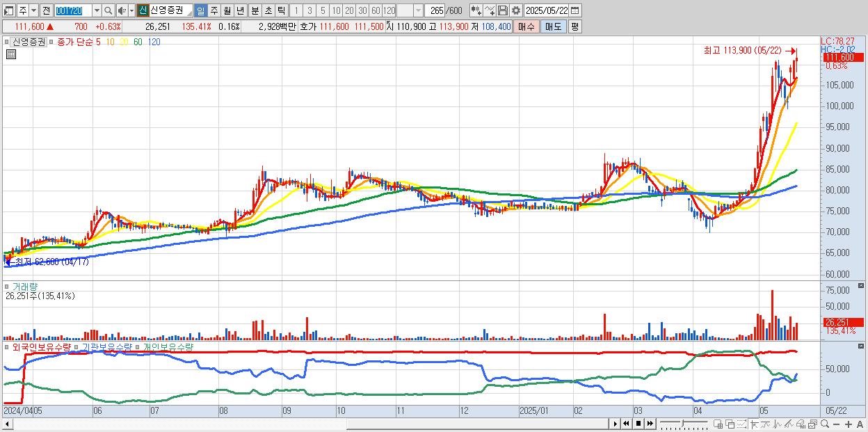Image resolution: width=868 pixels, height=432 pixels.
Task: Click the 외국인보유수량 legend label
Action: coord(41,346)
